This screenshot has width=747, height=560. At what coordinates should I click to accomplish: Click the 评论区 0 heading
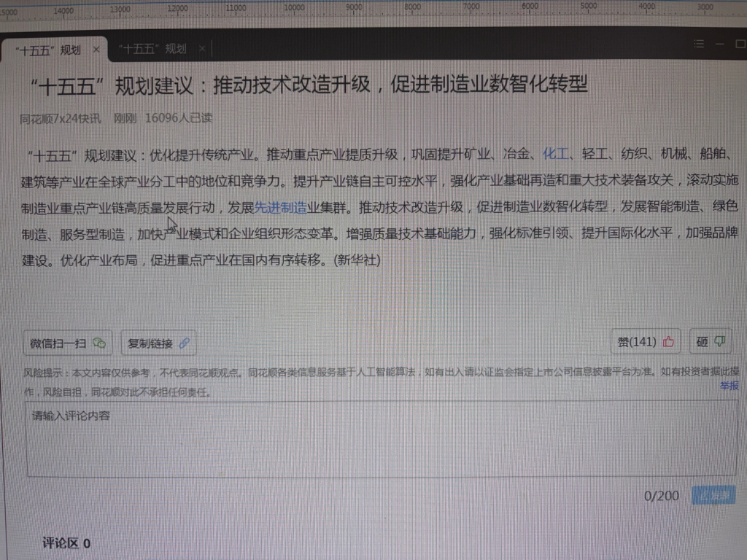(66, 542)
